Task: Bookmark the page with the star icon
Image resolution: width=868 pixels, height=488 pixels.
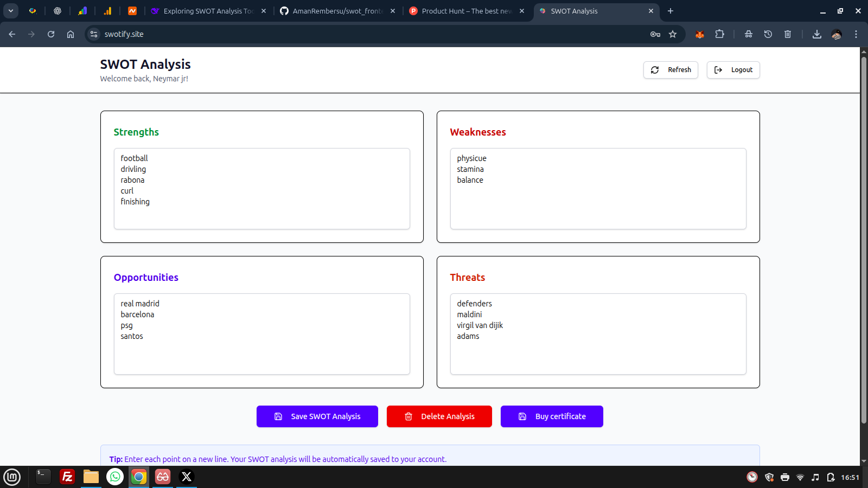Action: coord(673,34)
